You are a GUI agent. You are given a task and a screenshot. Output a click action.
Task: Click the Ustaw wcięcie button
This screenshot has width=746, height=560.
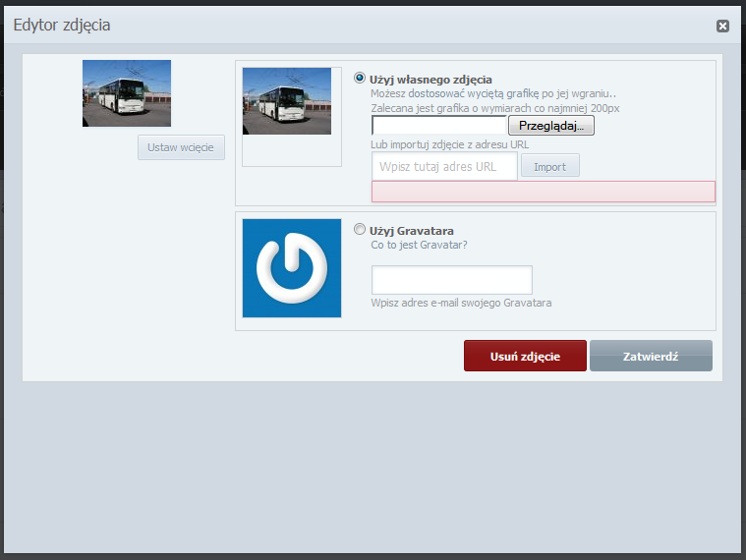point(181,147)
